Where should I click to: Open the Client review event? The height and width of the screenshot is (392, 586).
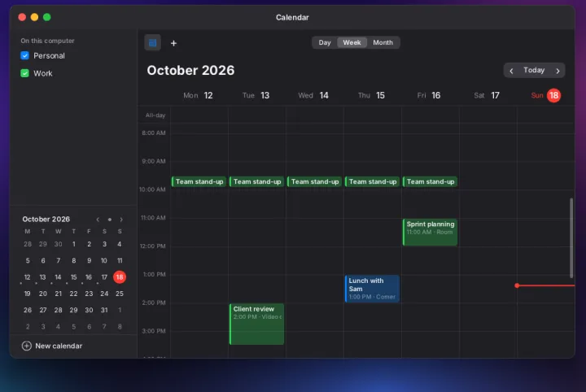(256, 324)
